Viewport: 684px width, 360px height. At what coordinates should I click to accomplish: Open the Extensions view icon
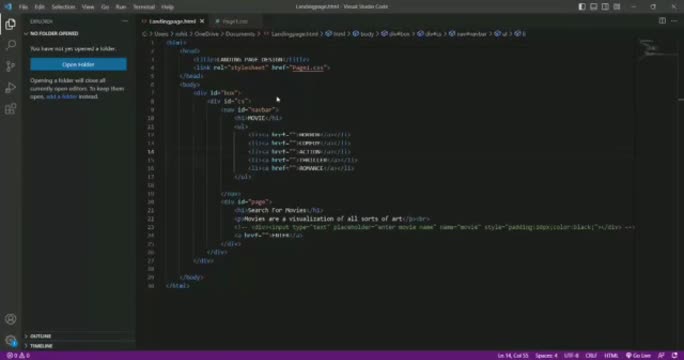tap(10, 109)
